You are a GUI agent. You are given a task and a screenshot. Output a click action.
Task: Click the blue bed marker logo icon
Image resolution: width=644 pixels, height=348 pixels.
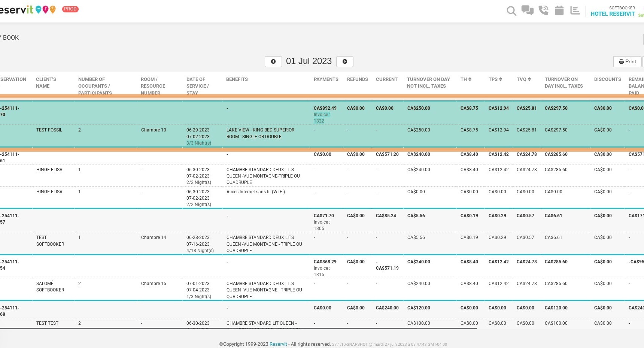38,9
